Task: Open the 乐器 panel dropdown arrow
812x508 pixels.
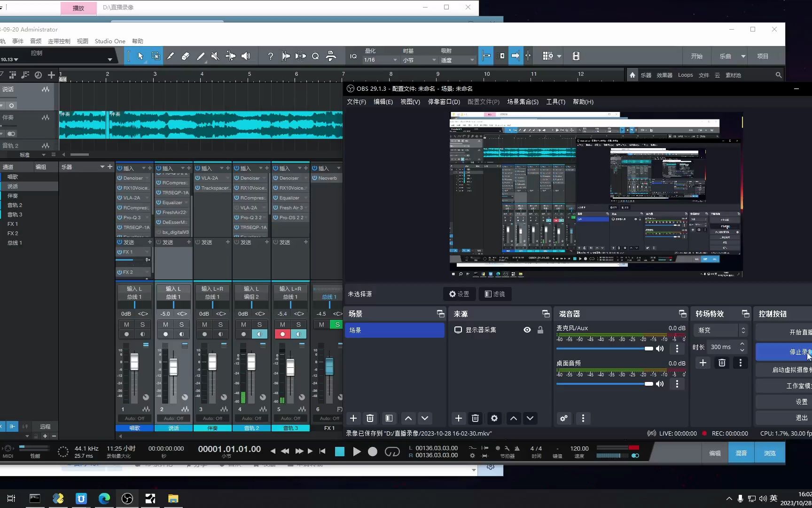Action: coord(102,167)
